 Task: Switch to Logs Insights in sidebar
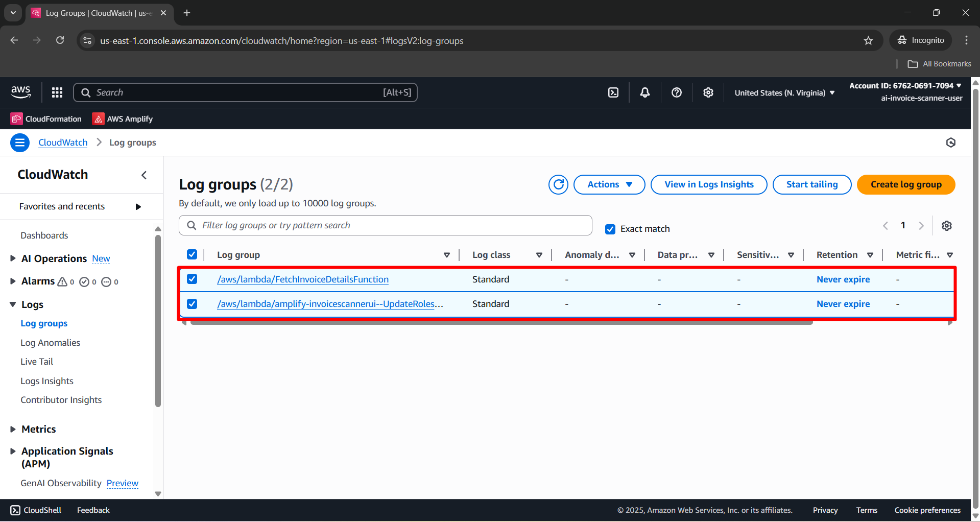coord(47,381)
